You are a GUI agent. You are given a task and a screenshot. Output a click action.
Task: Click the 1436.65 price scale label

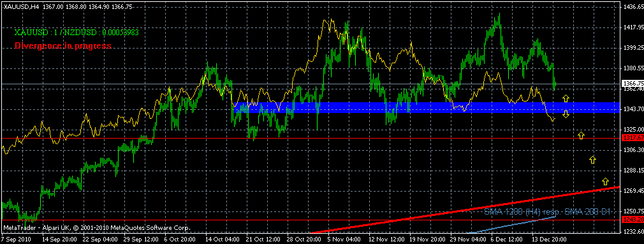pos(633,7)
